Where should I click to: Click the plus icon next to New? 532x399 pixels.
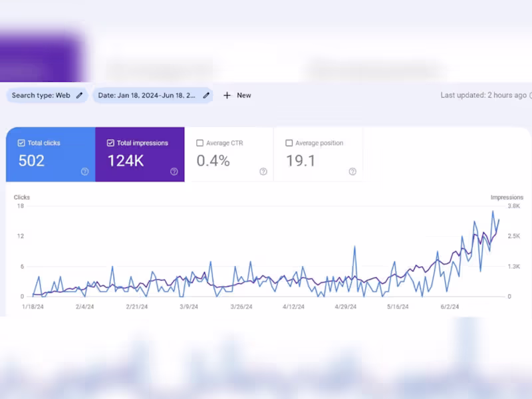point(227,95)
